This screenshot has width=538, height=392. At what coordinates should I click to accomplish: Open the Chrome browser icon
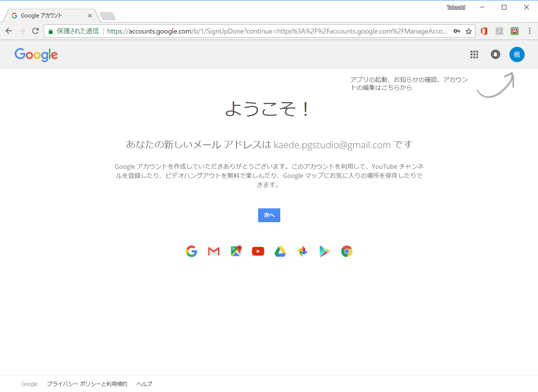[x=347, y=251]
